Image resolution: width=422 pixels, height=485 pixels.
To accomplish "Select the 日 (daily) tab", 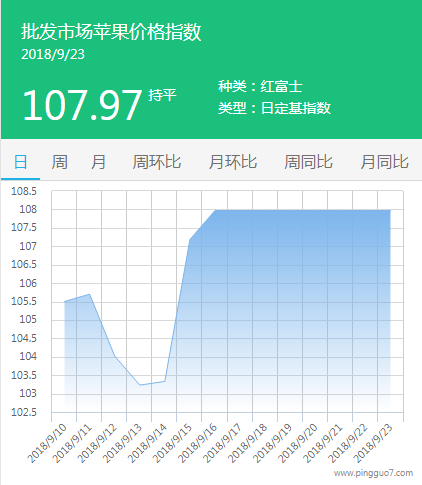I will click(x=20, y=162).
